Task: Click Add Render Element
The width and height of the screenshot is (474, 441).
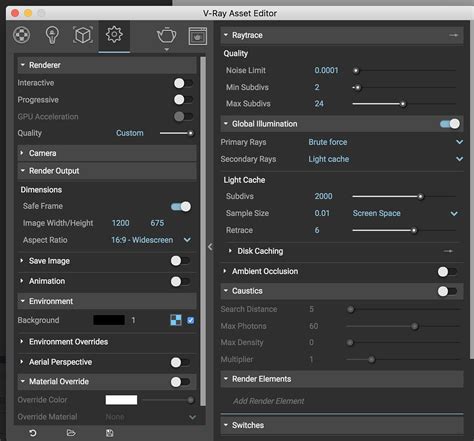Action: coord(269,401)
